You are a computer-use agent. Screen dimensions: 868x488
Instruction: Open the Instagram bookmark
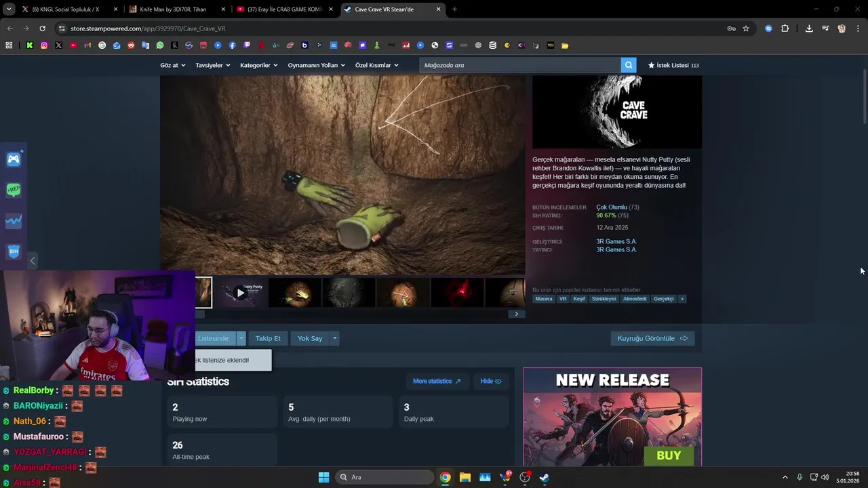tap(44, 45)
